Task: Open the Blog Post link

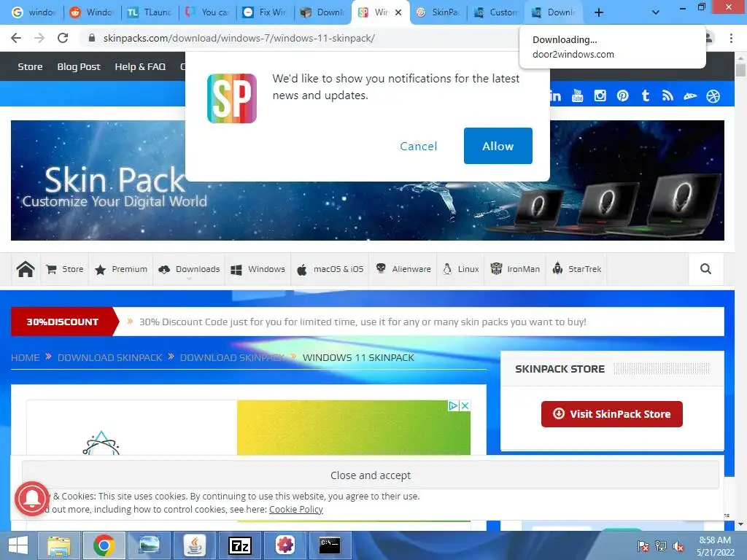Action: tap(79, 66)
